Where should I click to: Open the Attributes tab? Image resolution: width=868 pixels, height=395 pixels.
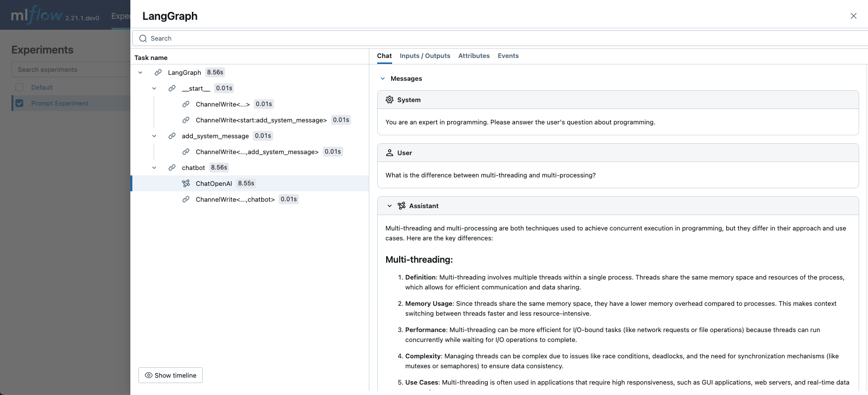tap(474, 56)
